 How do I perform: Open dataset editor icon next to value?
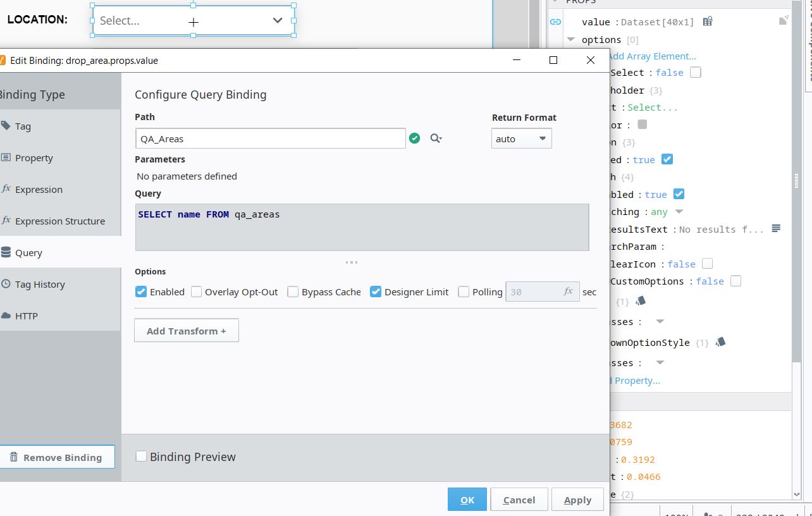click(708, 21)
